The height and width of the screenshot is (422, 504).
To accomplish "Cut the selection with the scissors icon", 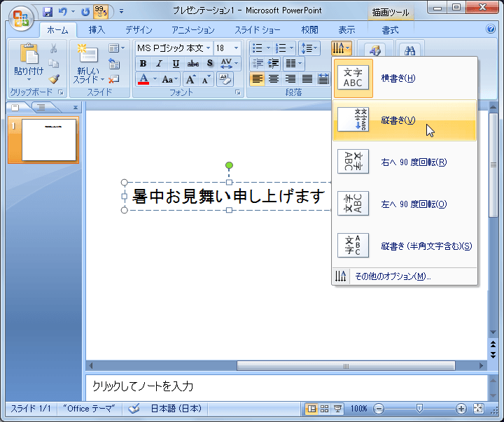I will click(54, 48).
